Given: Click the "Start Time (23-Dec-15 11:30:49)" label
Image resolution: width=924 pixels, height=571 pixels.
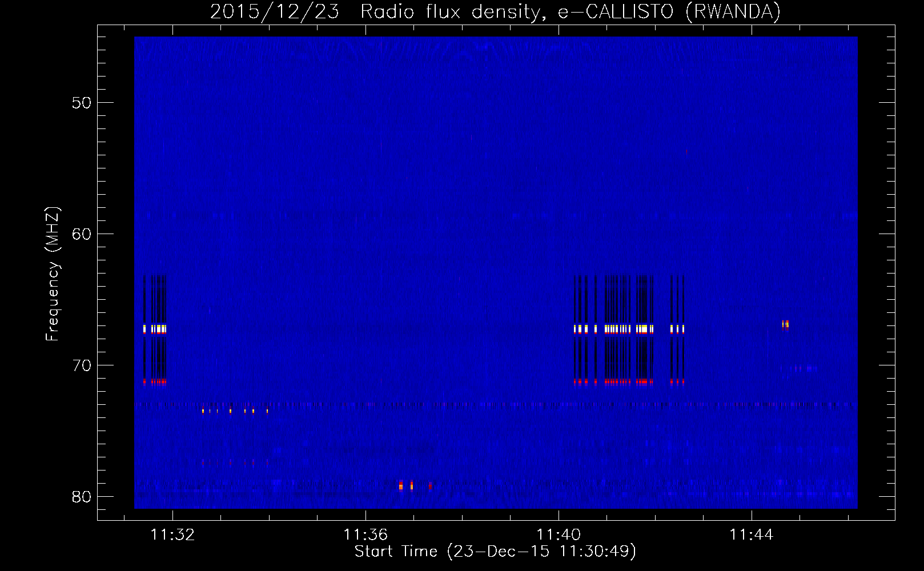Looking at the screenshot, I should tap(495, 552).
